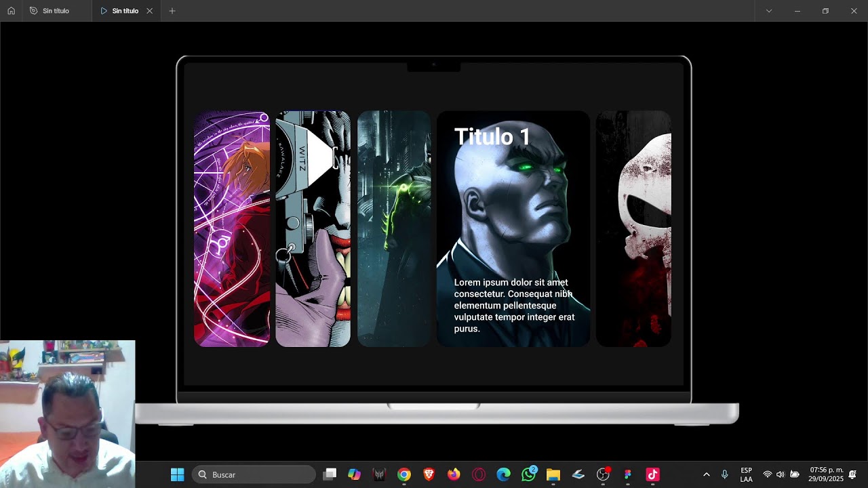Click the battery tray icon

click(x=795, y=474)
